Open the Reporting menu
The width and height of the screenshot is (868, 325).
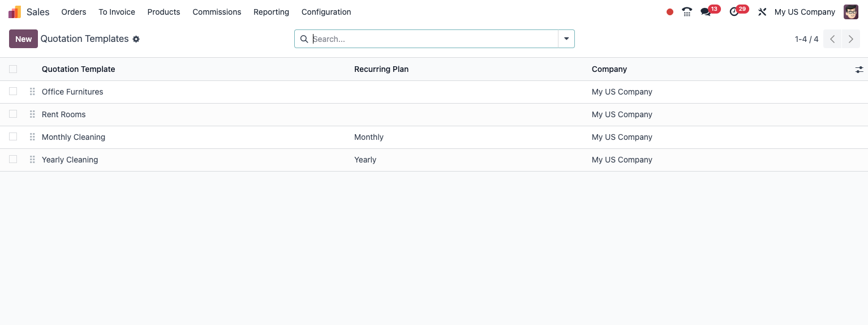271,12
